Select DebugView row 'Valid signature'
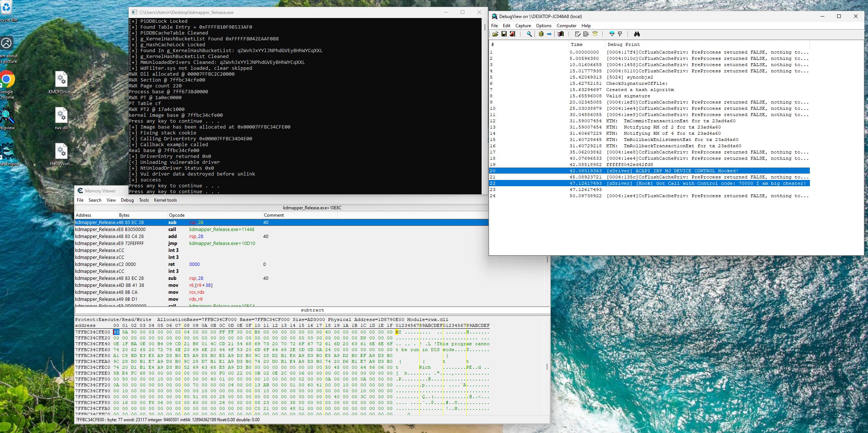The height and width of the screenshot is (433, 868). (x=649, y=96)
